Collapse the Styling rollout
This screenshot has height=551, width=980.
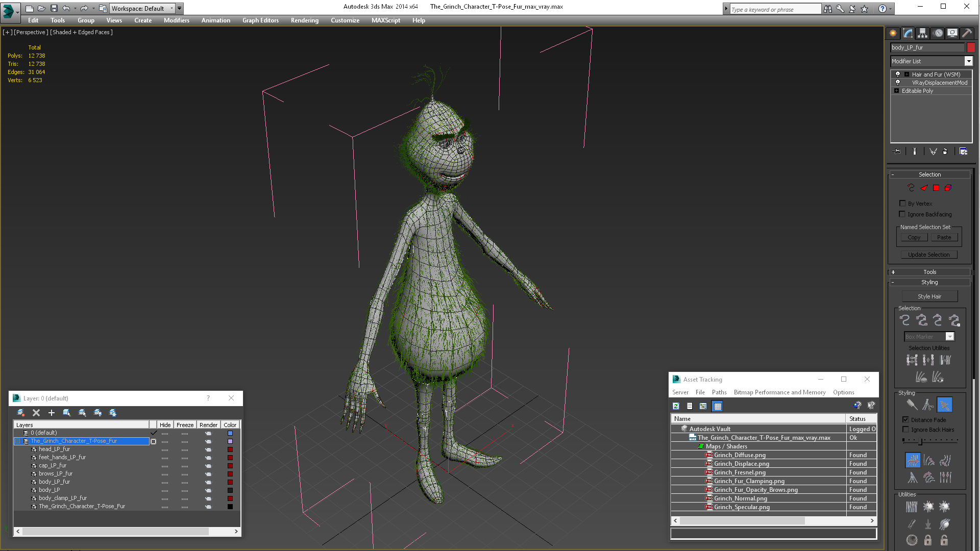[929, 282]
